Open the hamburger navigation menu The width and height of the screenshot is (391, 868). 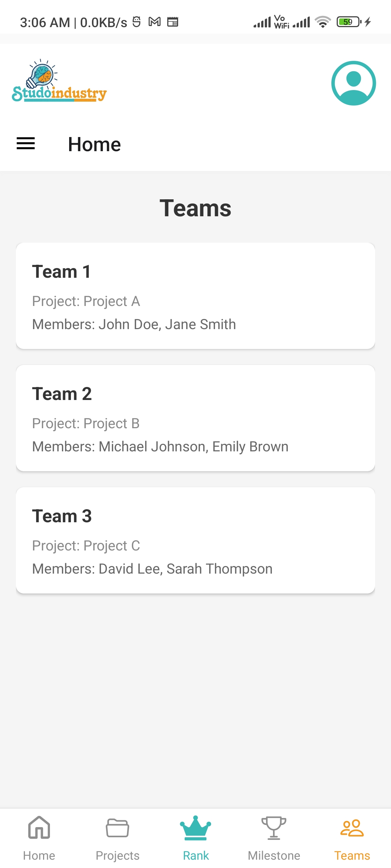tap(26, 144)
